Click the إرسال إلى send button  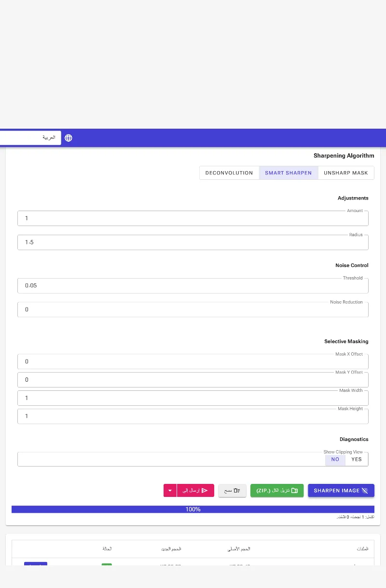[x=195, y=491]
